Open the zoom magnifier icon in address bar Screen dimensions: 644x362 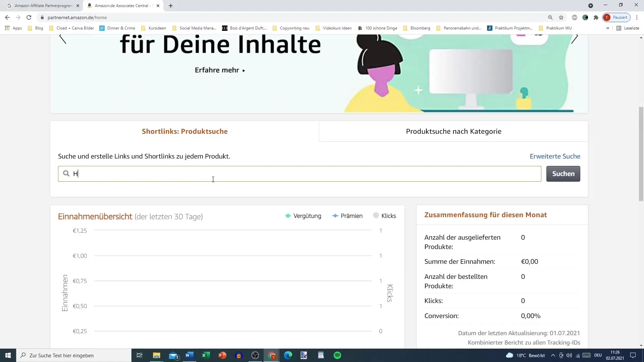[x=550, y=17]
